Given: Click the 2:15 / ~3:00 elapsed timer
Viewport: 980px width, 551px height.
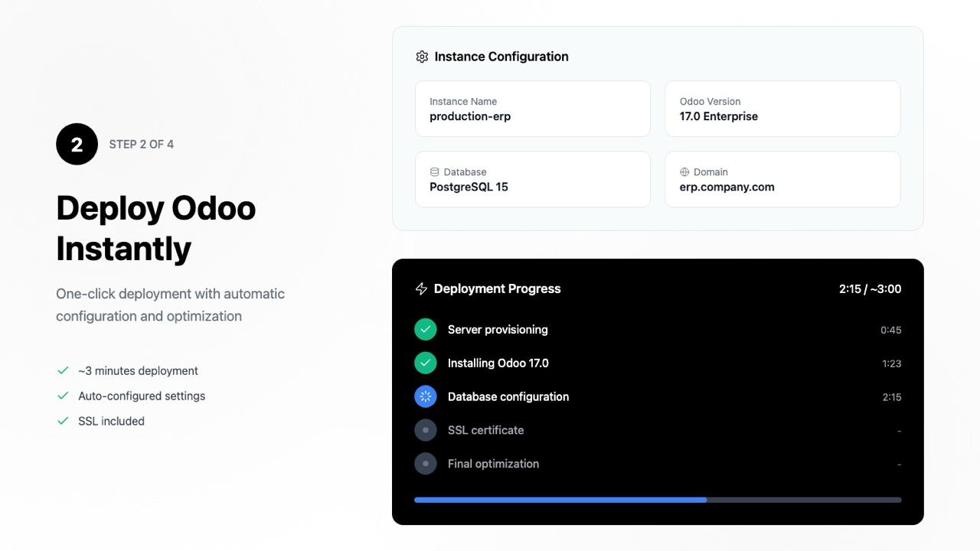Looking at the screenshot, I should [870, 289].
